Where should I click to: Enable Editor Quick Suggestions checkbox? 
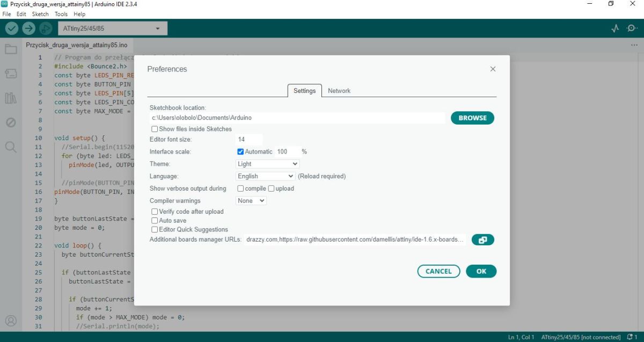tap(155, 229)
